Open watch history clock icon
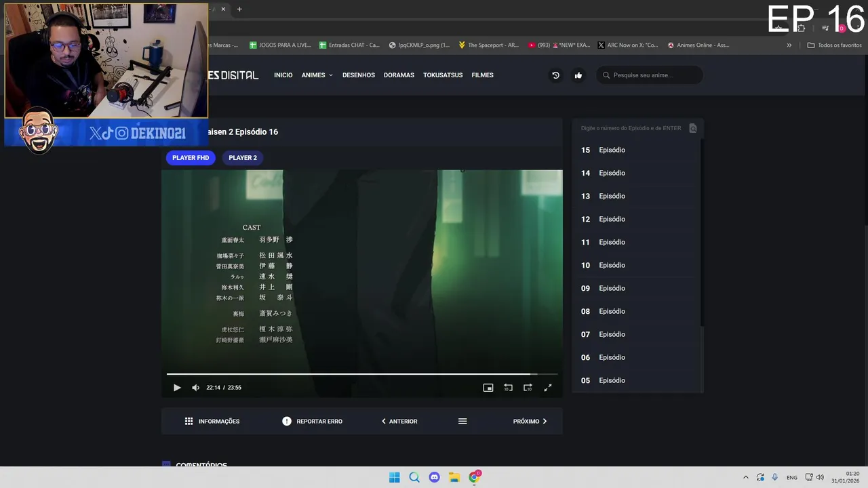Screen dimensions: 868x488 point(555,75)
